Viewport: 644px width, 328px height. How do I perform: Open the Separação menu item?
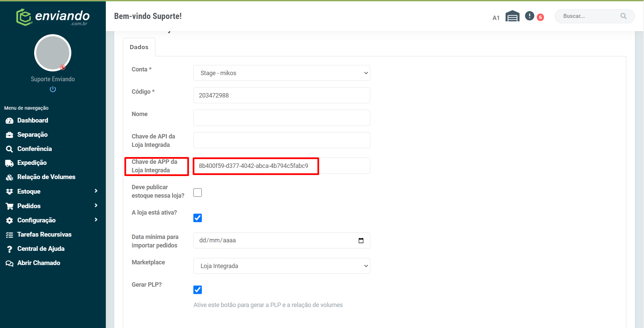[32, 135]
